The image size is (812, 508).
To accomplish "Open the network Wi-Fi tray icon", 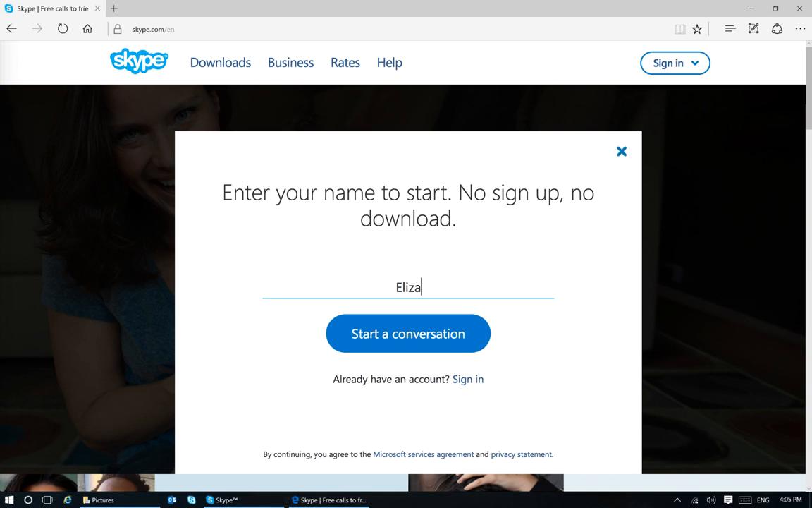I will pyautogui.click(x=694, y=500).
